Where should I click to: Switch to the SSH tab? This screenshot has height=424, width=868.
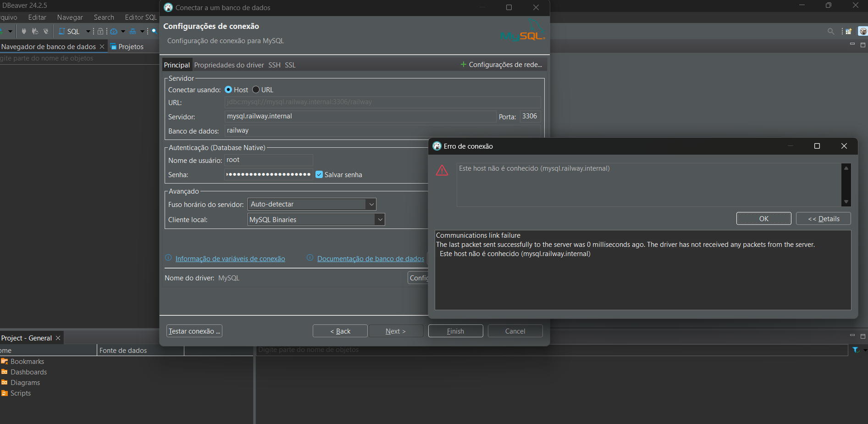(274, 65)
